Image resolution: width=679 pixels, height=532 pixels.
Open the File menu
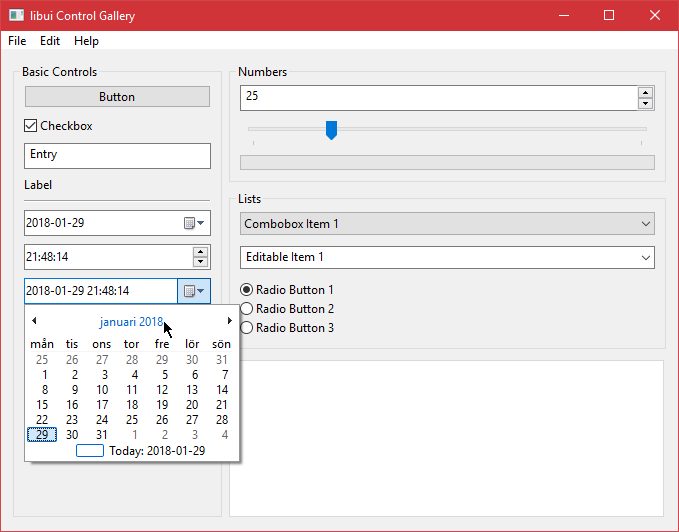click(x=17, y=41)
